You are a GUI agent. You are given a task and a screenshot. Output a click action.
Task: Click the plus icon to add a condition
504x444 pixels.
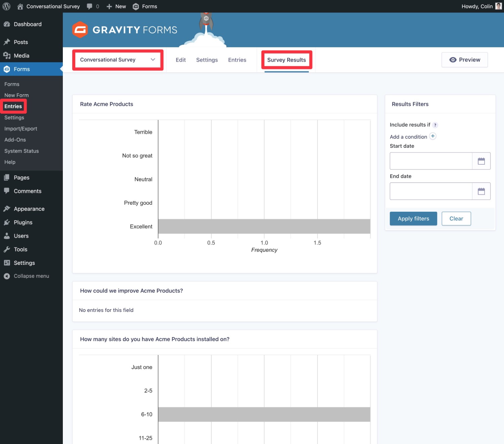[x=433, y=136]
